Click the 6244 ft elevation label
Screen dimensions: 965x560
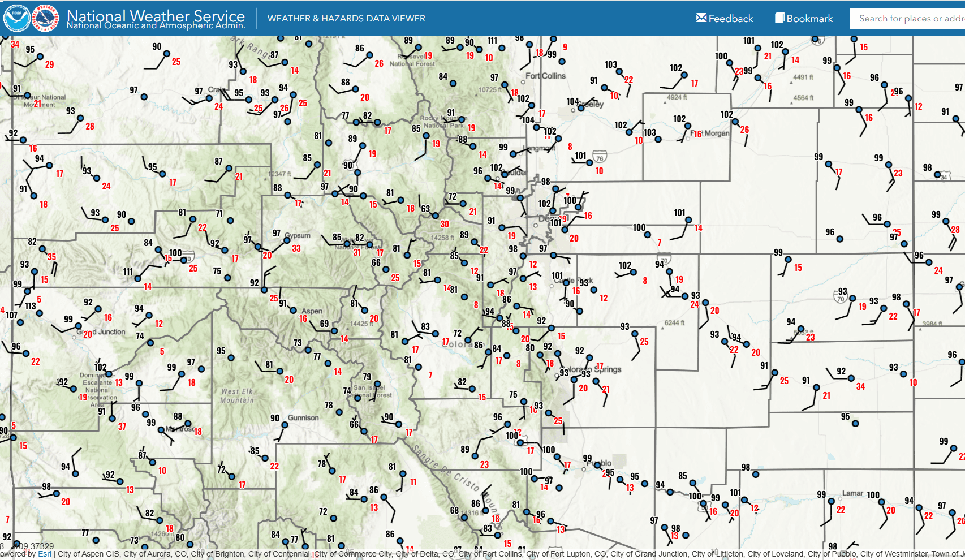pos(674,323)
